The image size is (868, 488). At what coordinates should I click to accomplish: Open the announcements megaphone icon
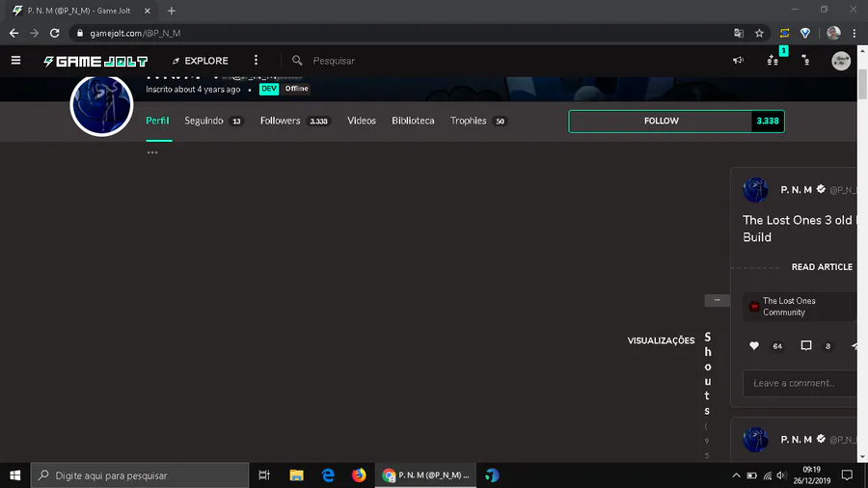click(x=738, y=61)
